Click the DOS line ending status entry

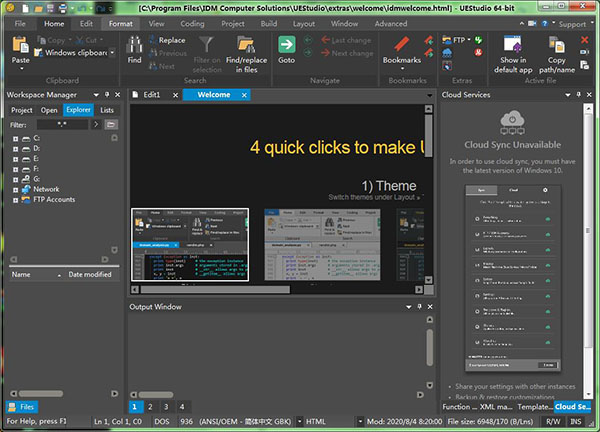point(162,421)
